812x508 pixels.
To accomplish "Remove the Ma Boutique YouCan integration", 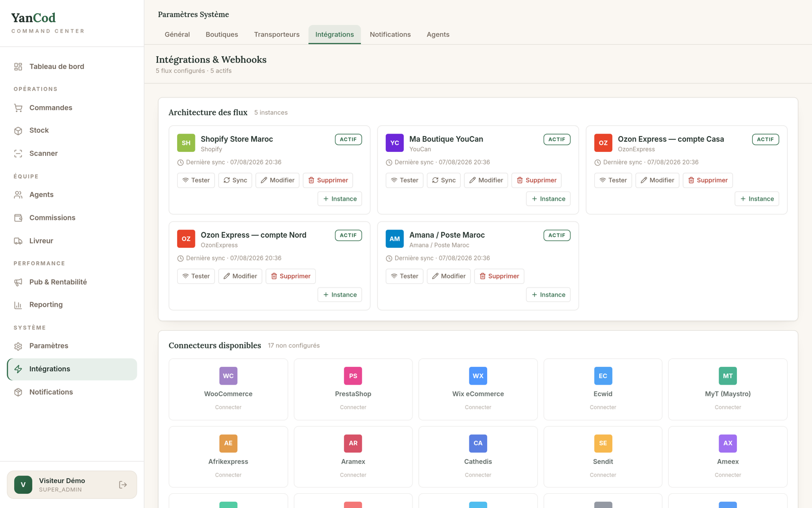I will click(536, 180).
